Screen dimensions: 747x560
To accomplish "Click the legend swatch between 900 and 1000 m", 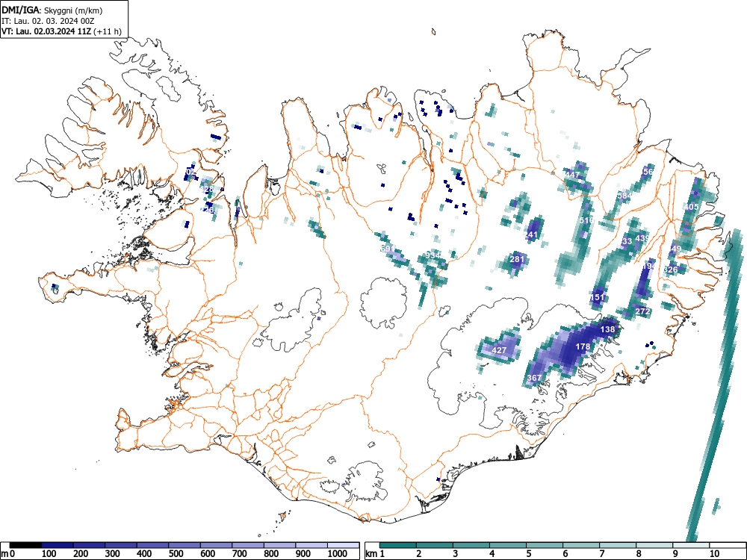I will tap(311, 544).
